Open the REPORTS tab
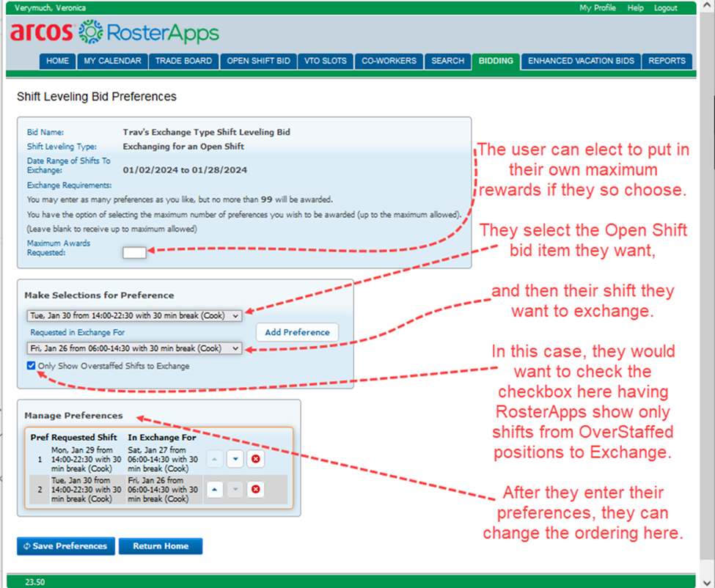 coord(667,61)
